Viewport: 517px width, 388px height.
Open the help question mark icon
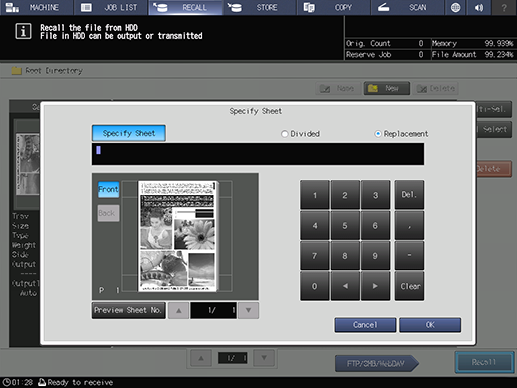[504, 7]
